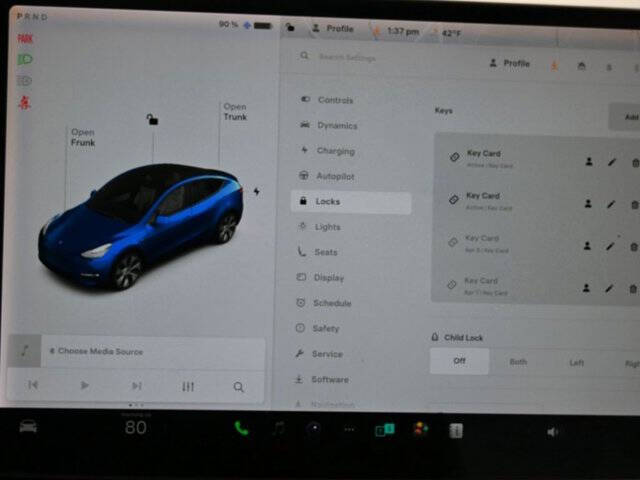Edit the third Key Card name

[610, 246]
